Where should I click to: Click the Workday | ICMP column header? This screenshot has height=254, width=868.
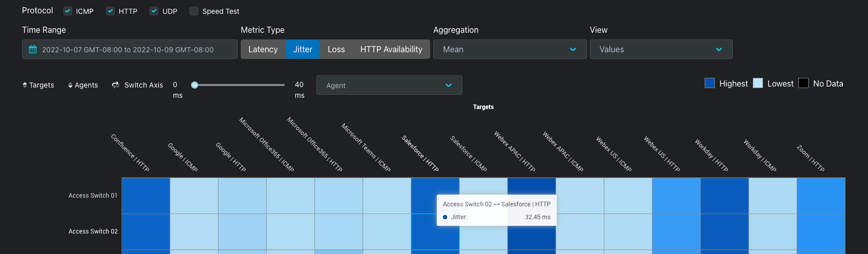760,155
